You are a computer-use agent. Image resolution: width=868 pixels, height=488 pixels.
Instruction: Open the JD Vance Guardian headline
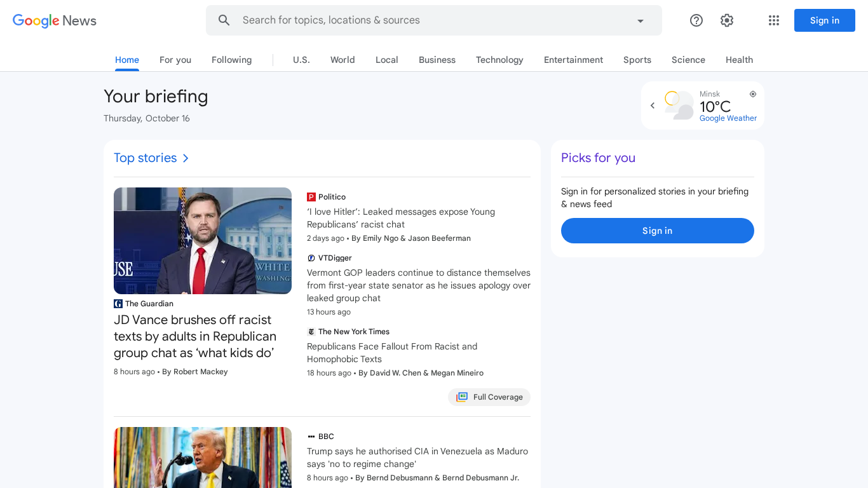194,336
